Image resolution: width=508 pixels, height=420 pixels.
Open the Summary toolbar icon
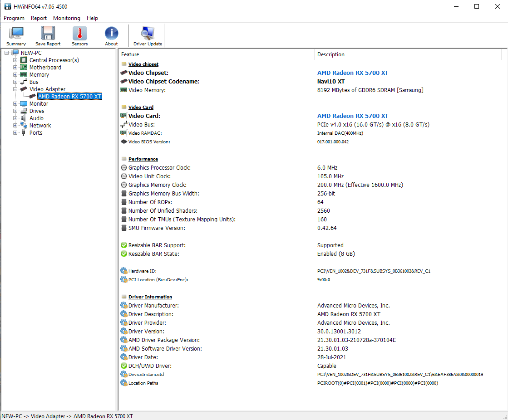coord(16,36)
